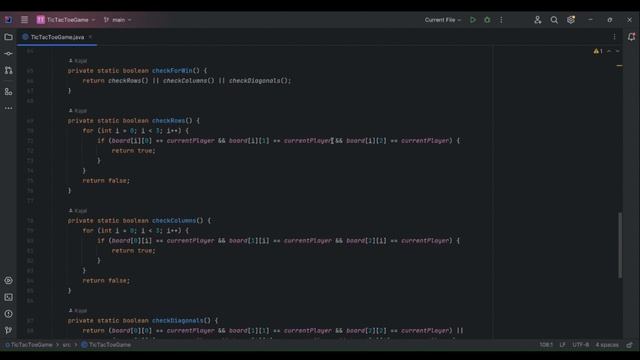Toggle the read-only lock icon in status bar
This screenshot has width=640, height=360.
(629, 345)
